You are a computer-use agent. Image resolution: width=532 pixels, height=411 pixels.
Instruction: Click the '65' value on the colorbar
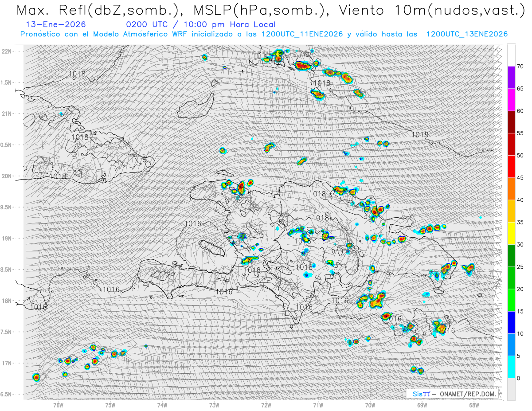[x=520, y=89]
